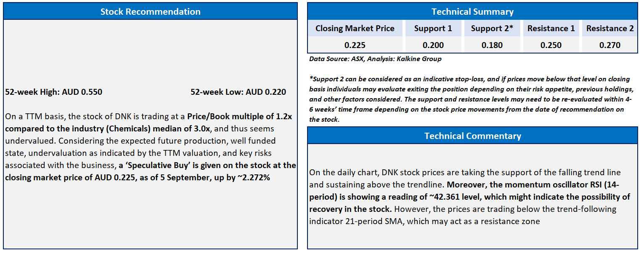This screenshot has height=254, width=644.
Task: Click the 52-week Low: AUD 0.220 text
Action: click(239, 92)
